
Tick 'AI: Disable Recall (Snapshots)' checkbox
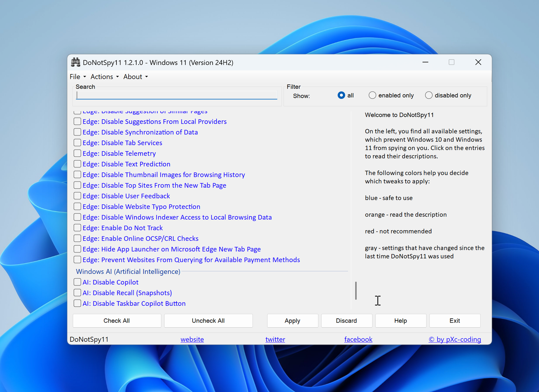click(x=77, y=293)
